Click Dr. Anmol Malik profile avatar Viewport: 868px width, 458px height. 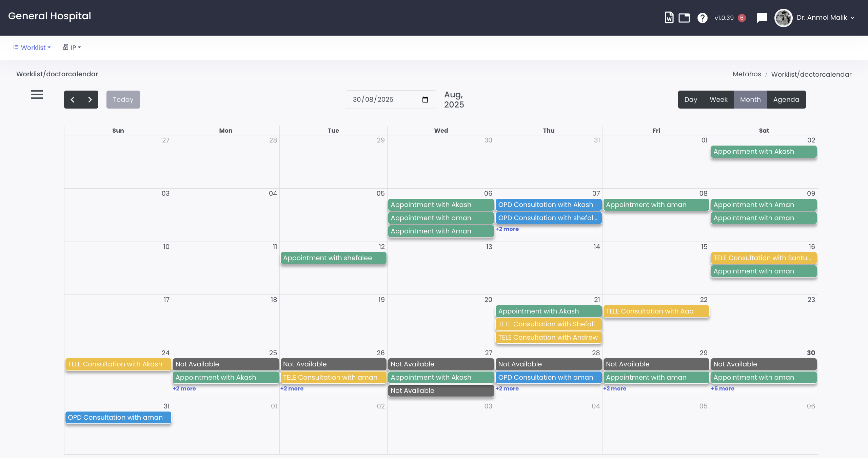pos(783,18)
